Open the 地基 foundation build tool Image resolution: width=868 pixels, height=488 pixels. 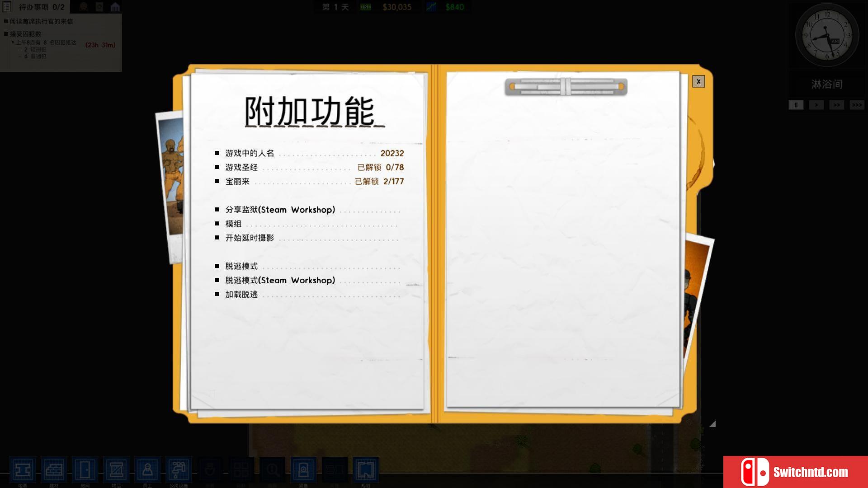coord(23,470)
